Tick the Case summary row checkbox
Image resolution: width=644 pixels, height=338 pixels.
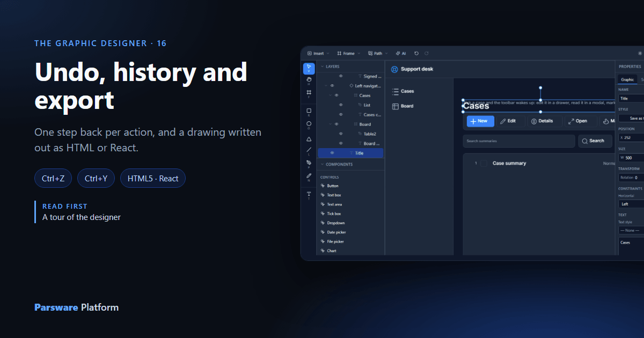point(484,163)
